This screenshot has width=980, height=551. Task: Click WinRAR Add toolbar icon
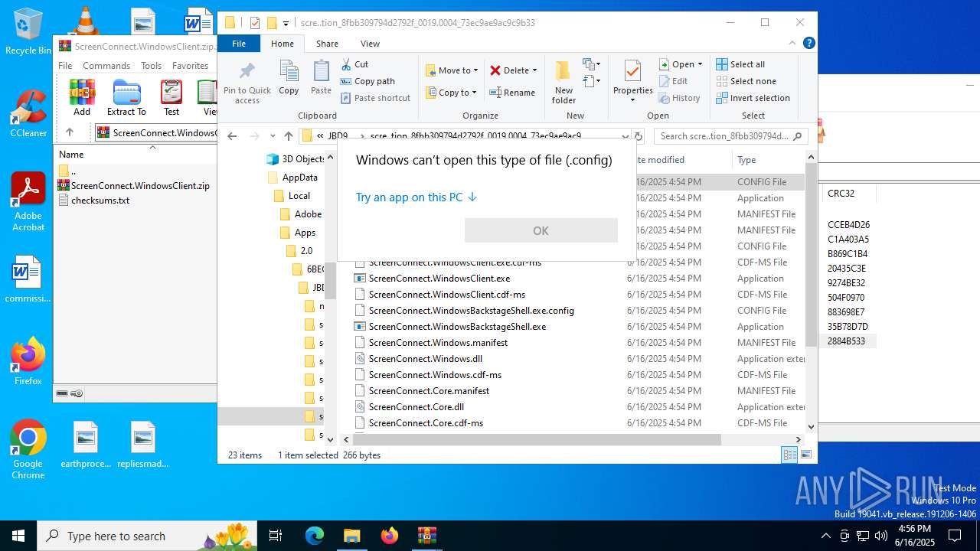[x=82, y=97]
